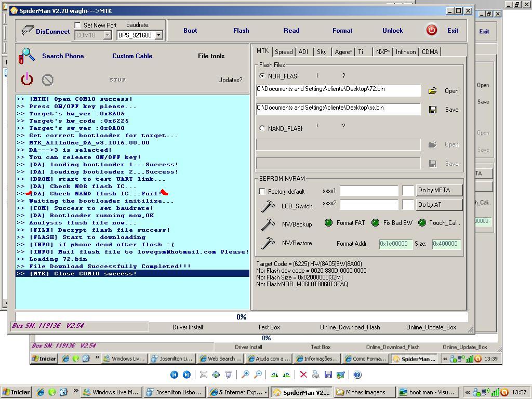Click the DisConnect cable icon

click(x=28, y=31)
